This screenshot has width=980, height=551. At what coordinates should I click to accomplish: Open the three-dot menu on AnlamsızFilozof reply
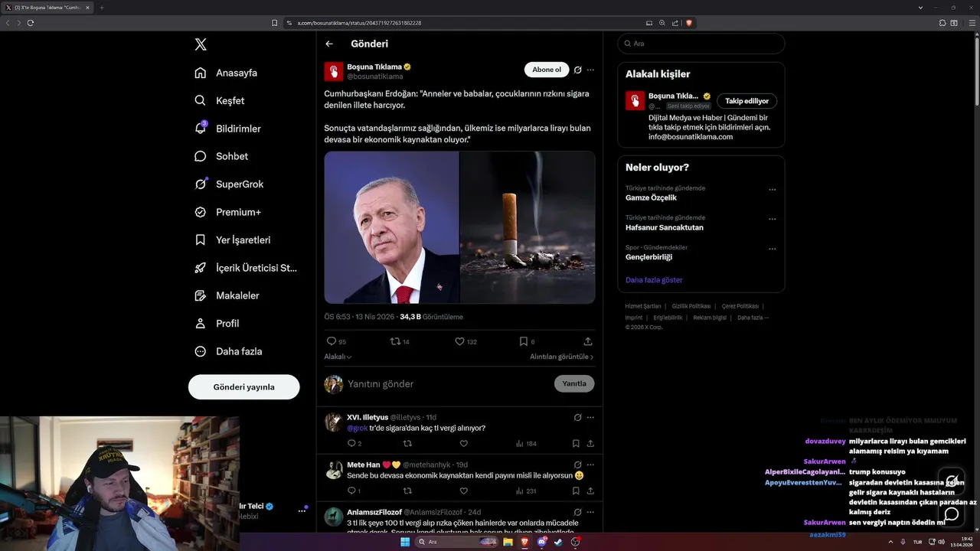(x=590, y=512)
